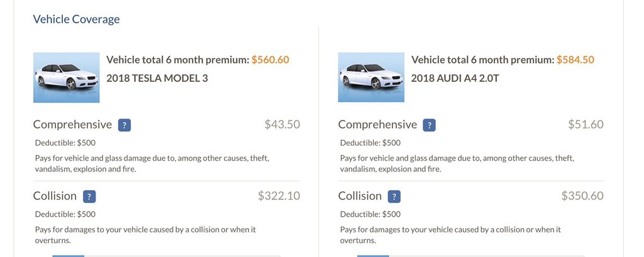Click Audi Comprehensive price $51.60
Image resolution: width=644 pixels, height=257 pixels.
point(586,124)
